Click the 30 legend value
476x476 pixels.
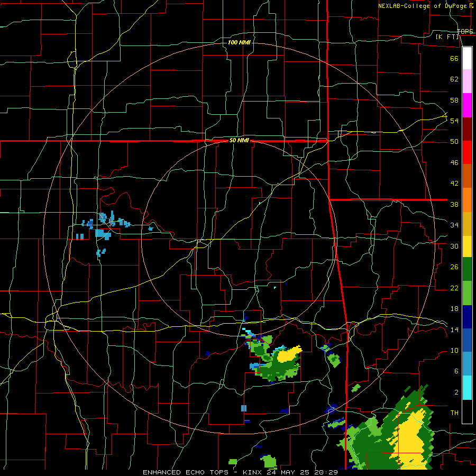pos(454,246)
